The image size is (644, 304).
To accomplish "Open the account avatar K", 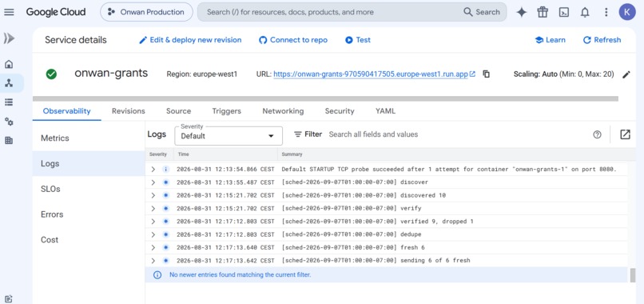I will coord(627,12).
